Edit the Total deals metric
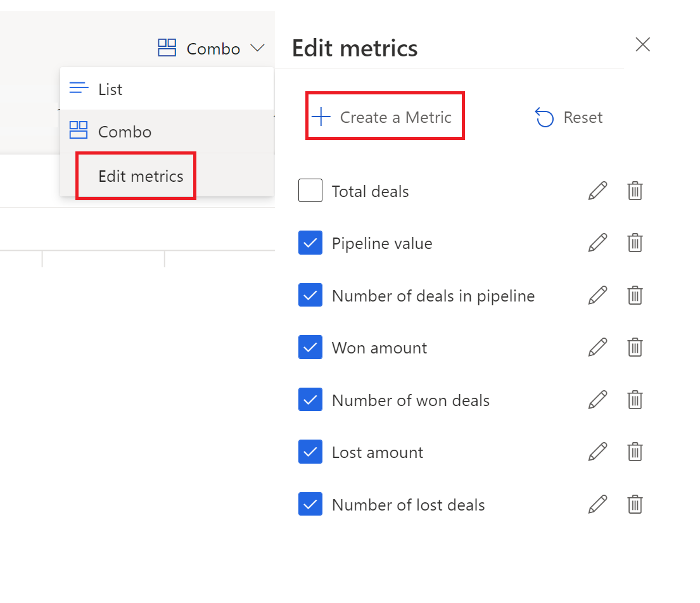This screenshot has width=700, height=603. [597, 191]
